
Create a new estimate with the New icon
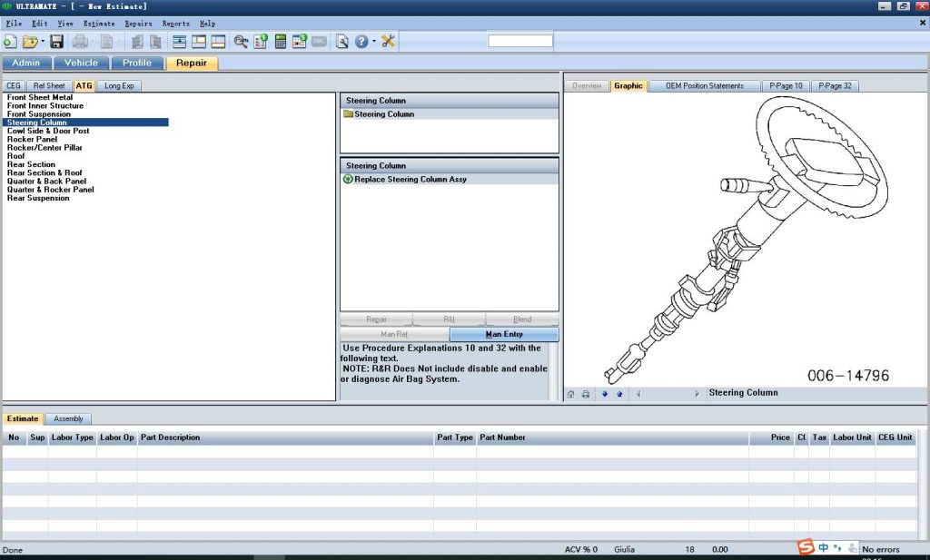coord(10,41)
